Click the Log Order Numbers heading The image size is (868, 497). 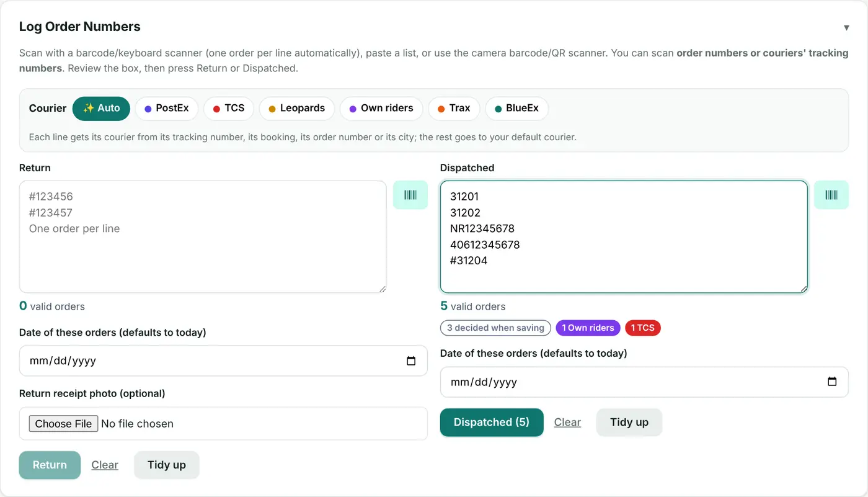coord(80,27)
